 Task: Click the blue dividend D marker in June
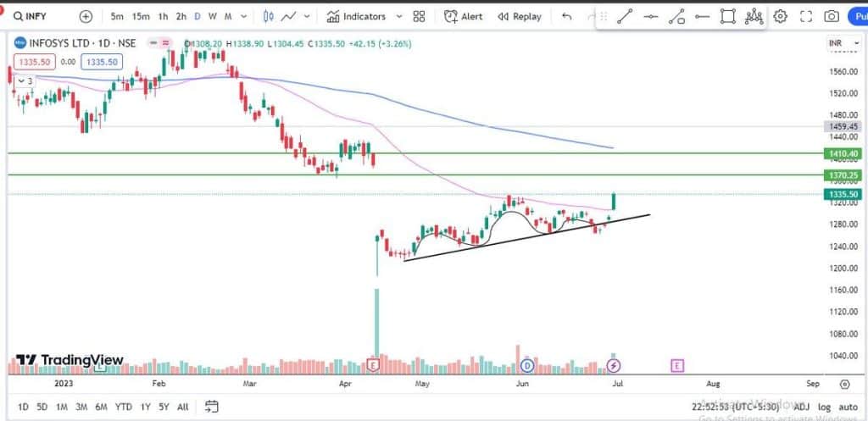pos(527,365)
